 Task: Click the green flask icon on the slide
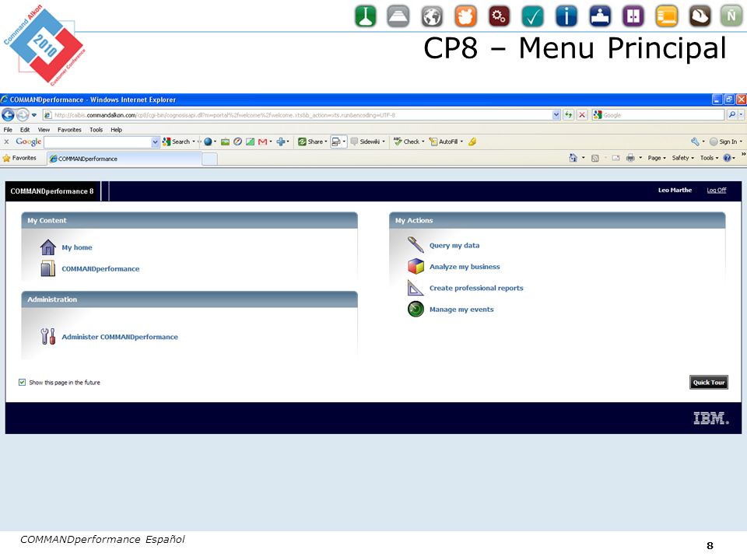pos(366,16)
